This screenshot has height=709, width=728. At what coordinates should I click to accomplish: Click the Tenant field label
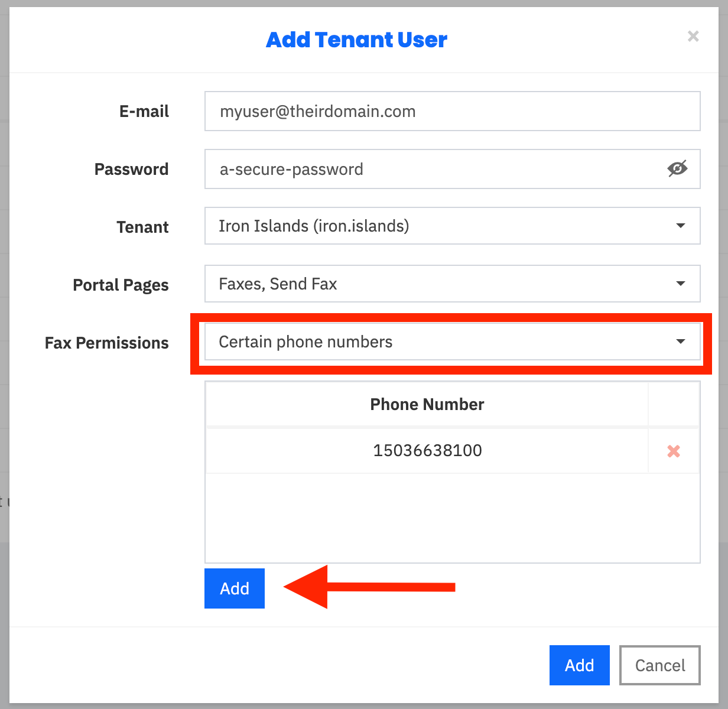pyautogui.click(x=142, y=227)
